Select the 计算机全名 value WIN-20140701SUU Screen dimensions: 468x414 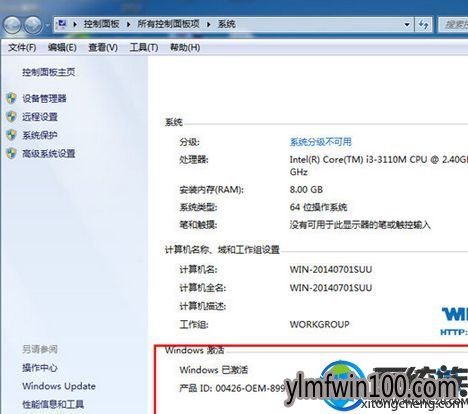pos(331,288)
